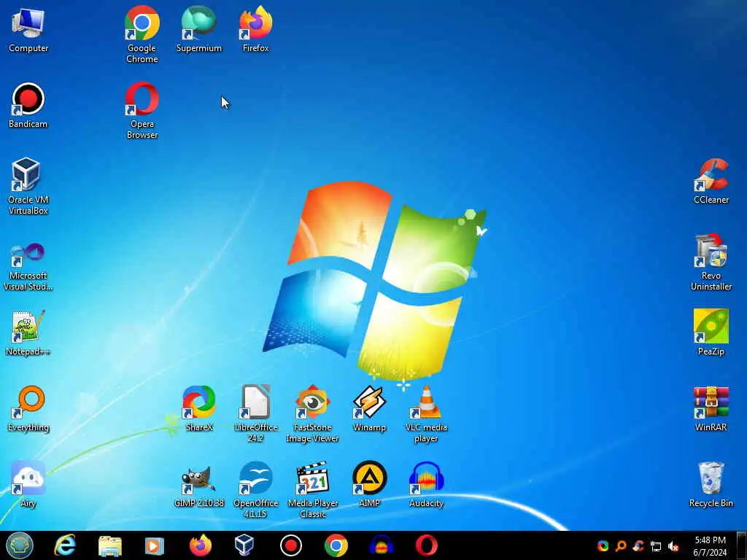Select the Firefox desktop shortcut
The width and height of the screenshot is (747, 560).
point(256,29)
